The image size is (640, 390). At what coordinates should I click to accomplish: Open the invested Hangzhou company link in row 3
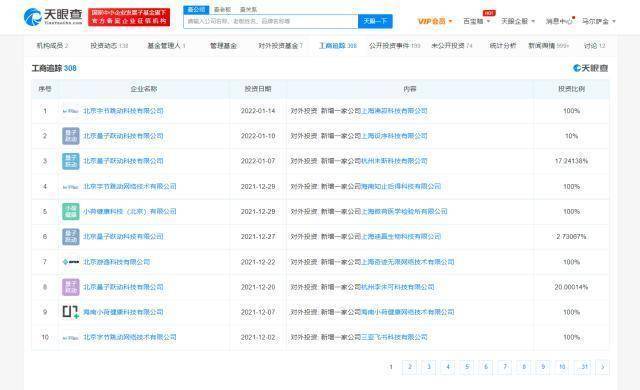394,161
